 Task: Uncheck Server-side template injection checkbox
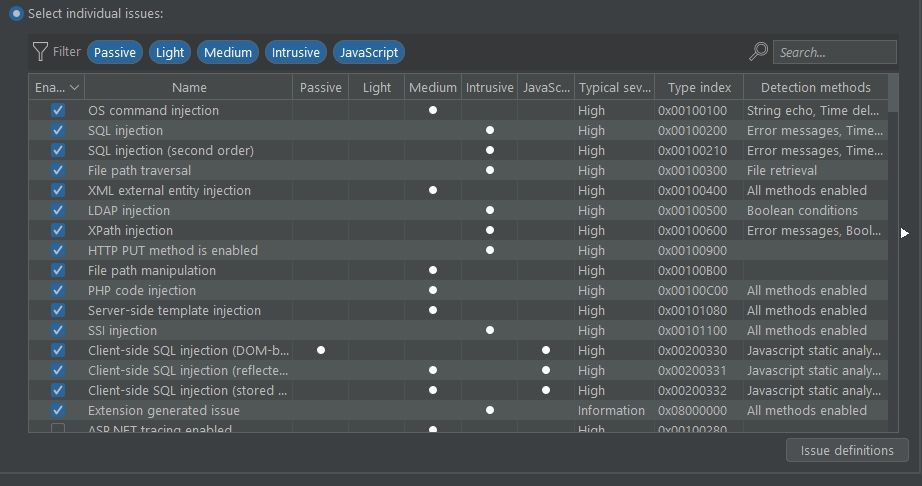coord(58,310)
